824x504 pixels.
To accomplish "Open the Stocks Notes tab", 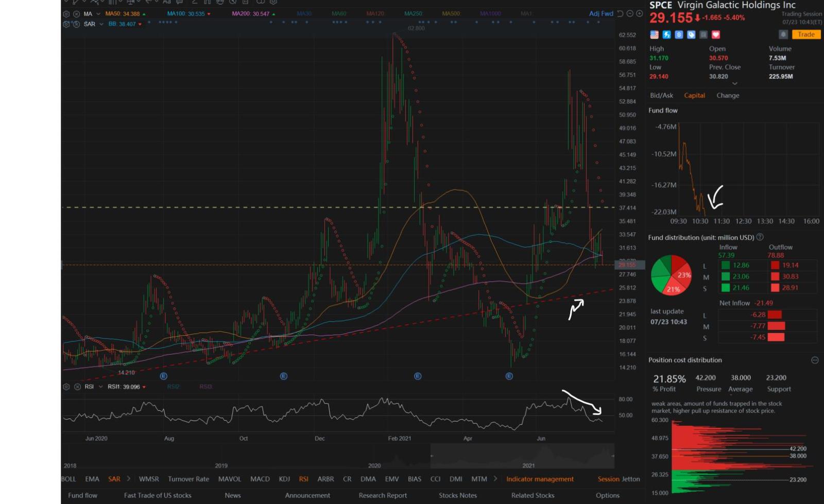I will [457, 495].
